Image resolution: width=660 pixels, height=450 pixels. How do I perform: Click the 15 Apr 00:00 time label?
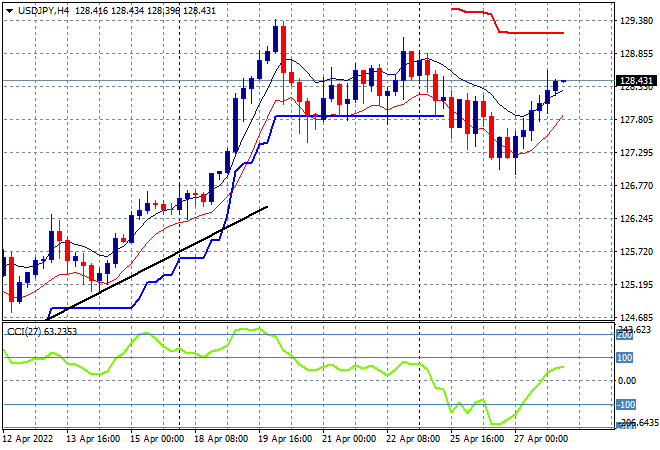[x=157, y=439]
